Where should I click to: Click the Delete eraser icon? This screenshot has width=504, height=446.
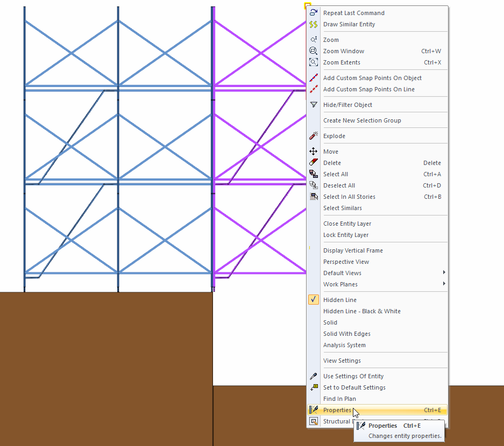314,163
